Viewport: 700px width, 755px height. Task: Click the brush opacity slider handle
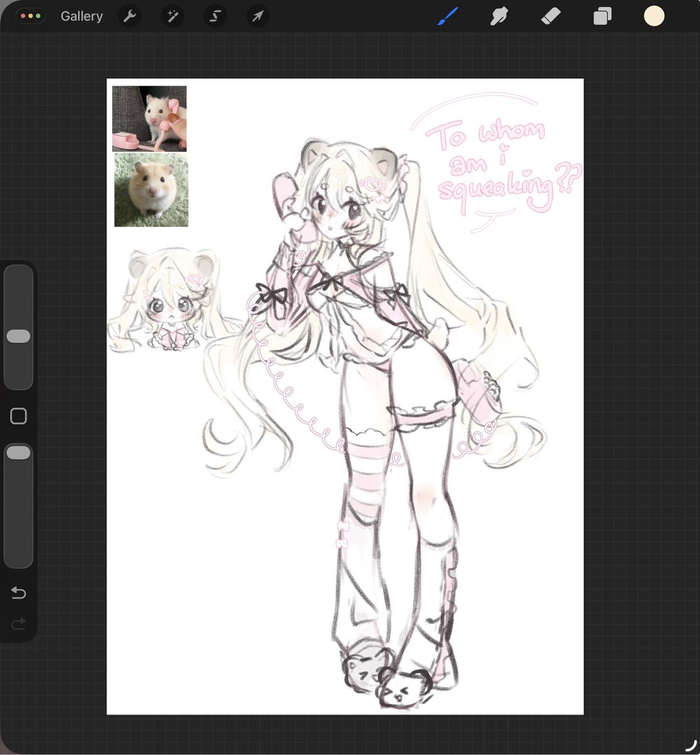click(x=18, y=452)
